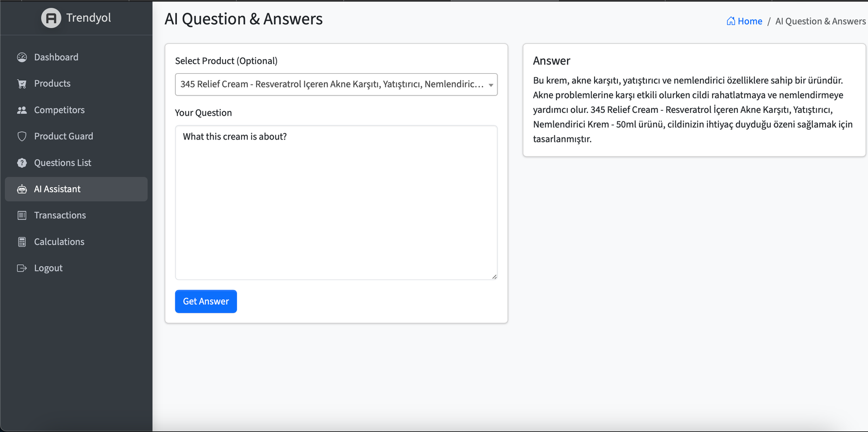Image resolution: width=868 pixels, height=432 pixels.
Task: Click the Product Guard shield icon
Action: (22, 136)
